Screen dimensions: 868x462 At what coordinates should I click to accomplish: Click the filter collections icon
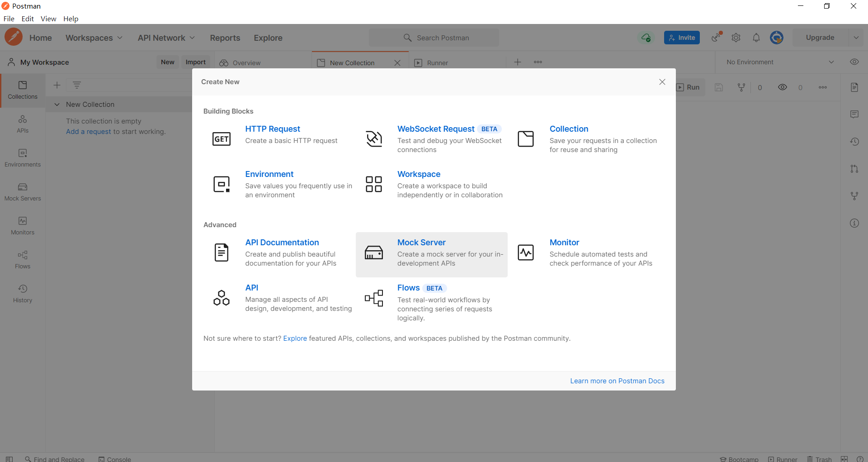[77, 85]
